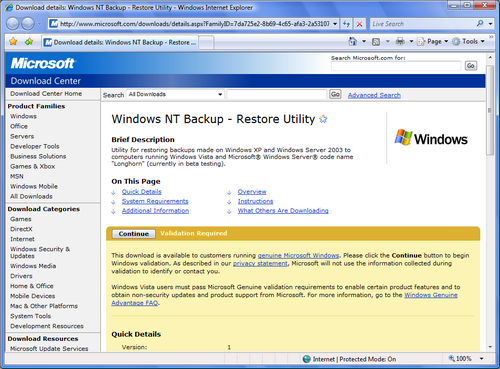Click the down-arrow icon beside System Requirements
Viewport: 500px width, 369px height.
113,202
